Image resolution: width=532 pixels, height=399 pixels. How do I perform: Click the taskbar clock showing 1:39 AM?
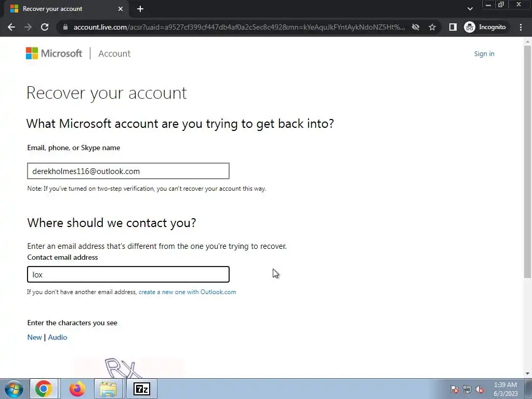click(506, 389)
